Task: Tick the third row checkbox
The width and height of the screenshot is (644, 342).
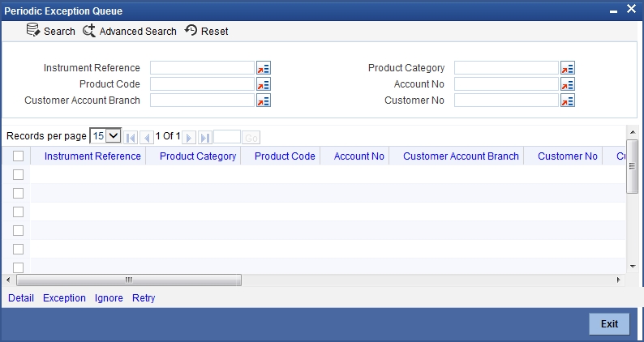Action: (18, 212)
